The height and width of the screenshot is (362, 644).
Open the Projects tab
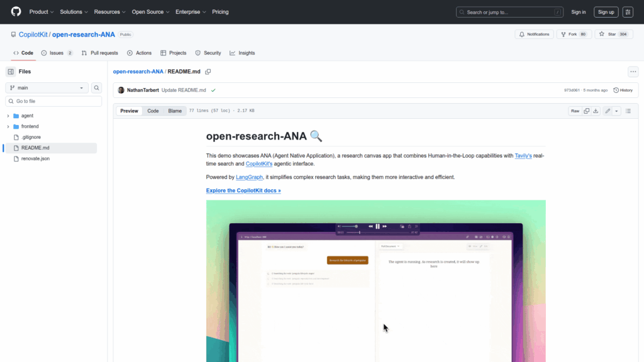coord(174,53)
